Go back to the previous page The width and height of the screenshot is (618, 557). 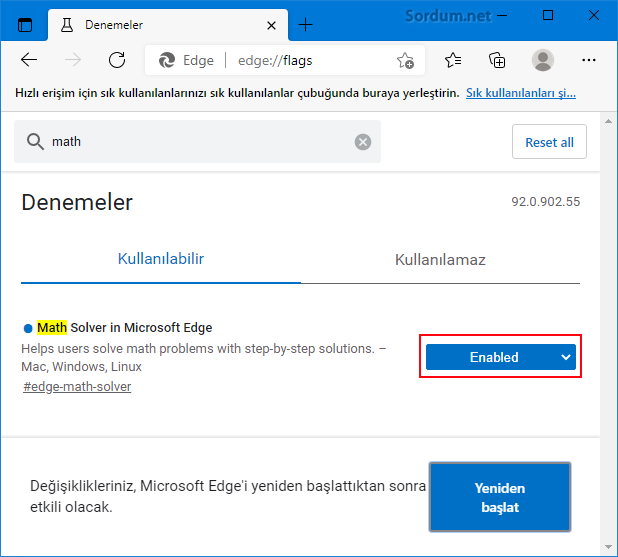29,60
